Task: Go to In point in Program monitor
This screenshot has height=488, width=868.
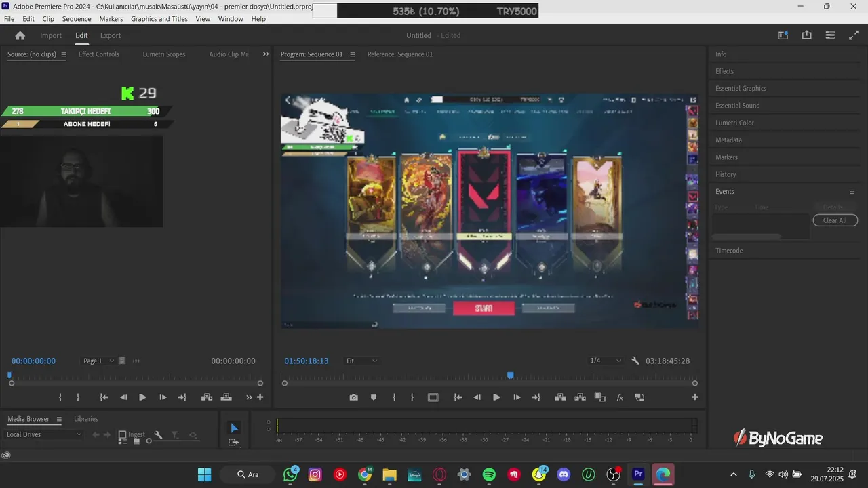Action: coord(458,397)
